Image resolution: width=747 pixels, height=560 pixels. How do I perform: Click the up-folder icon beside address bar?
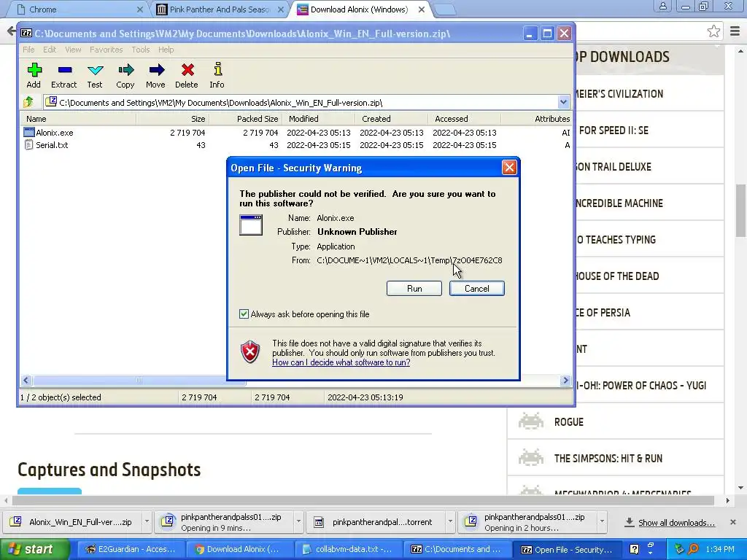coord(28,102)
